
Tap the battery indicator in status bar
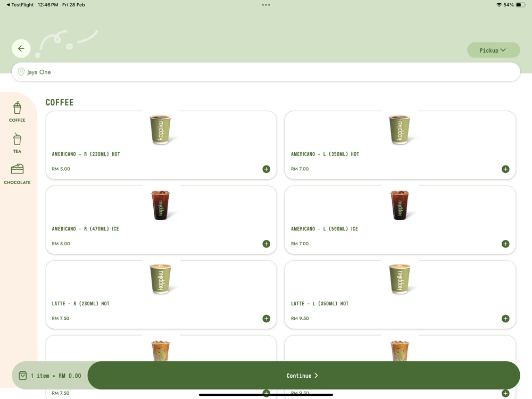click(521, 5)
